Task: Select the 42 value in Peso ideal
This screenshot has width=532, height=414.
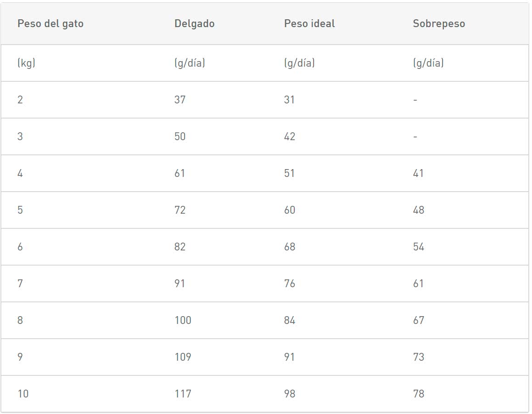Action: (x=290, y=136)
